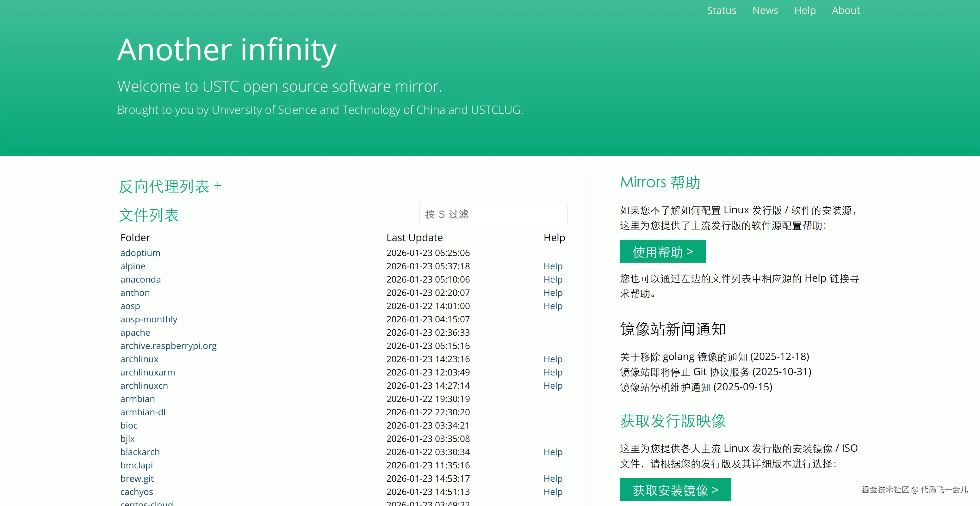The height and width of the screenshot is (506, 980).
Task: Open the Status page in navigation
Action: 721,10
